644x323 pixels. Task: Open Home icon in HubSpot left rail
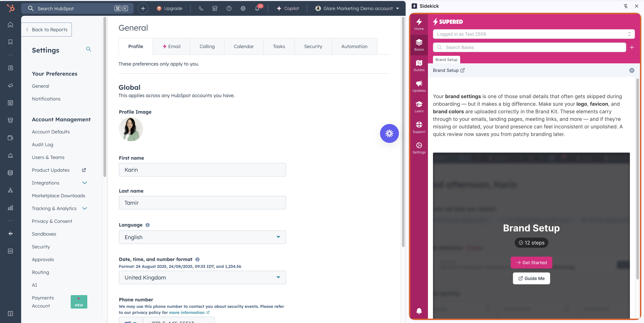tap(10, 25)
